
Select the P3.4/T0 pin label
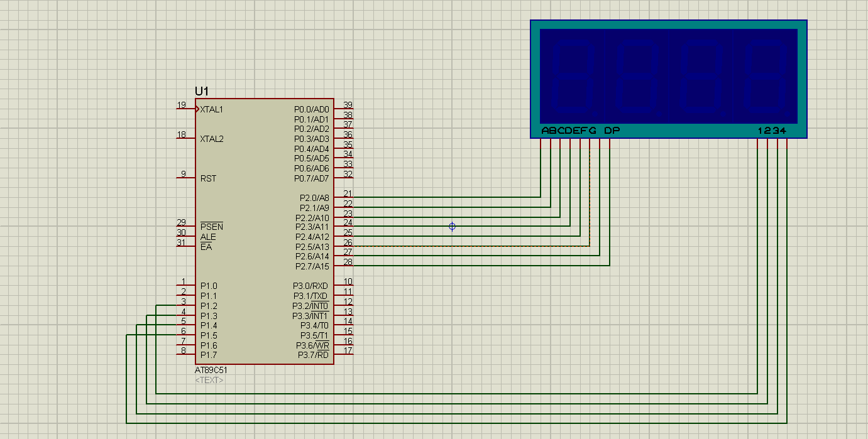coord(314,325)
